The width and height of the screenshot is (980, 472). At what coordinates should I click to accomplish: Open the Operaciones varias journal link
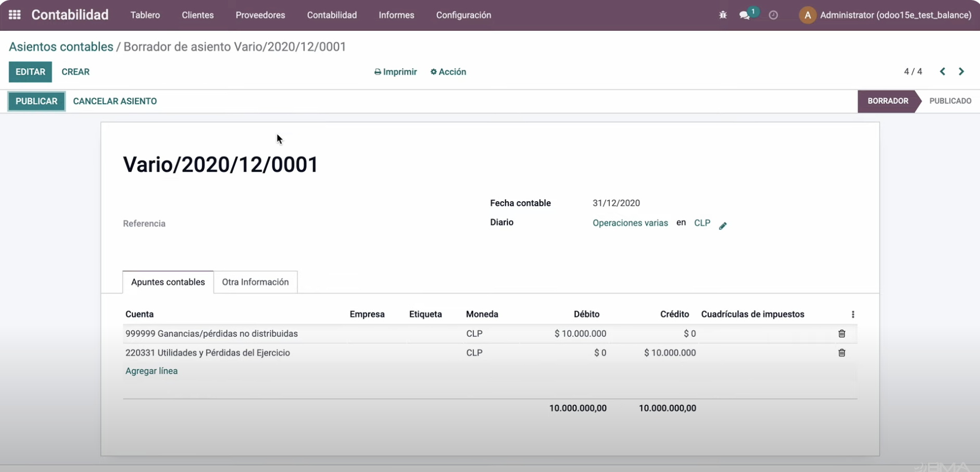coord(630,223)
